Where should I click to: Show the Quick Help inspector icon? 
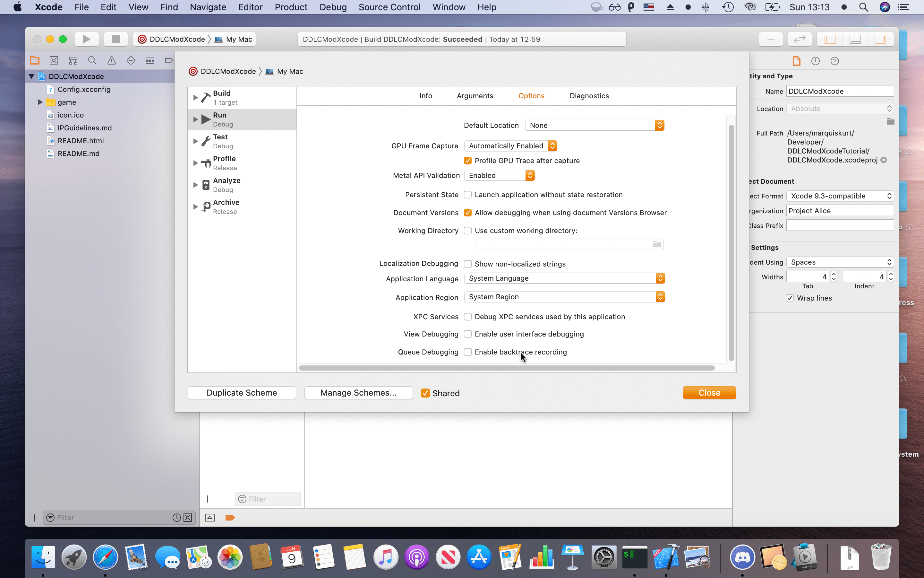835,61
